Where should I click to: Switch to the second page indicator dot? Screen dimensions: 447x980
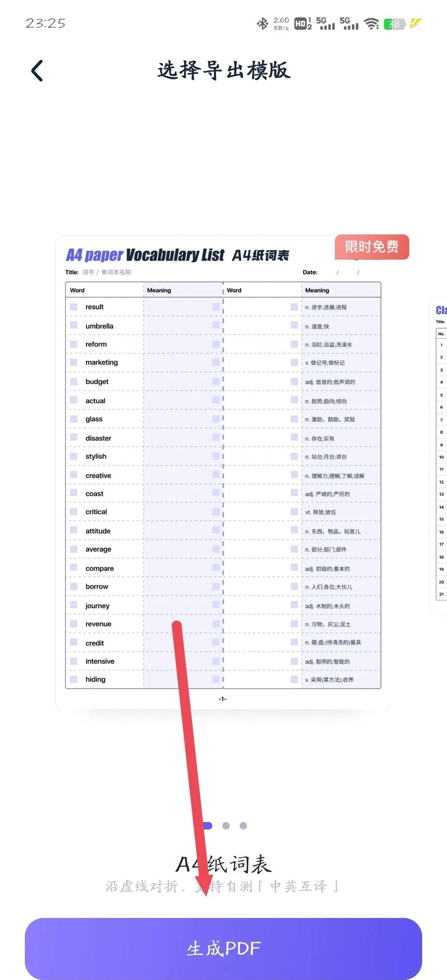(x=226, y=826)
